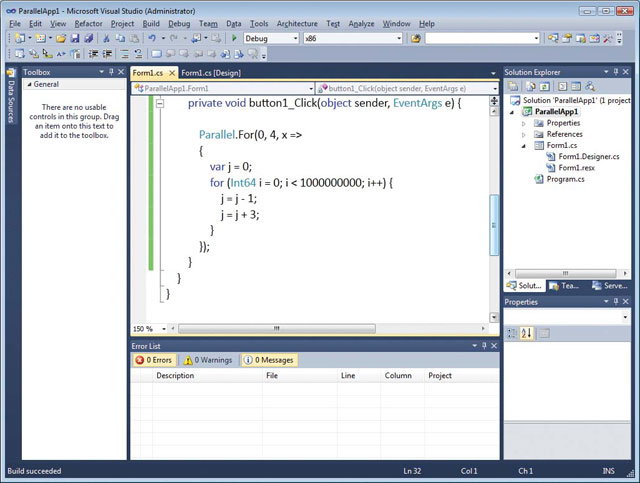The width and height of the screenshot is (640, 483).
Task: Open the Data Sources side tab
Action: point(11,96)
